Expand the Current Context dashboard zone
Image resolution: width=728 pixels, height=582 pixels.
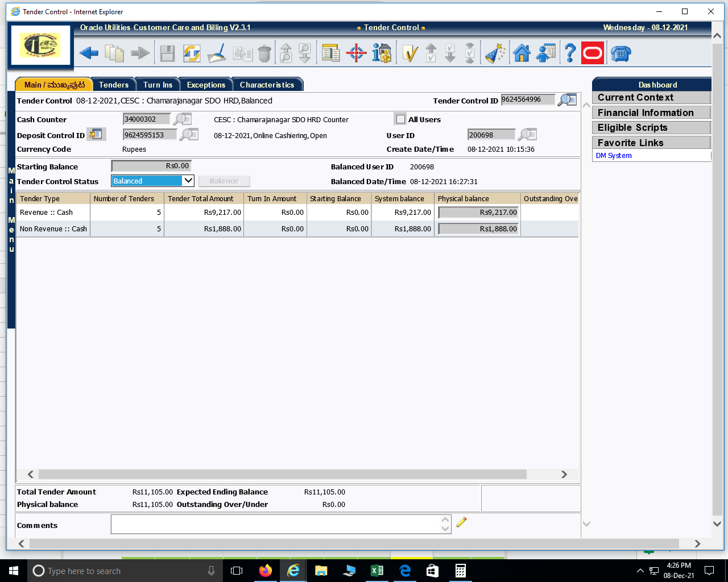point(651,98)
